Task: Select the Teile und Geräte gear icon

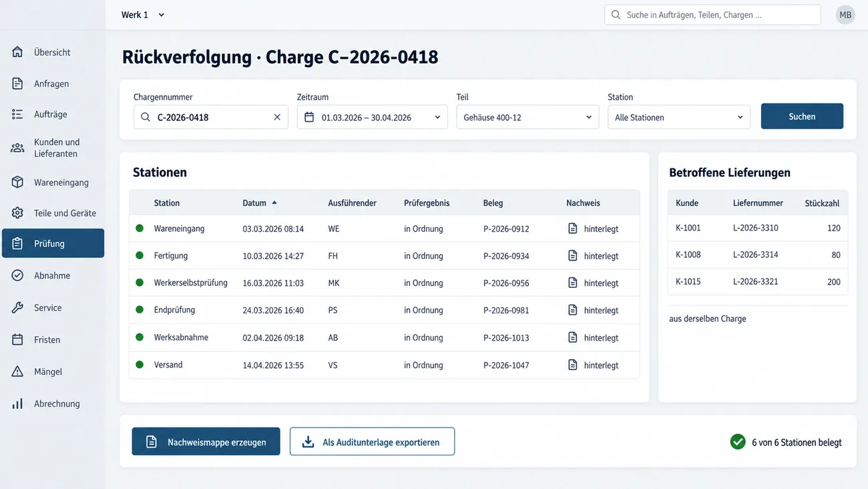Action: point(17,213)
